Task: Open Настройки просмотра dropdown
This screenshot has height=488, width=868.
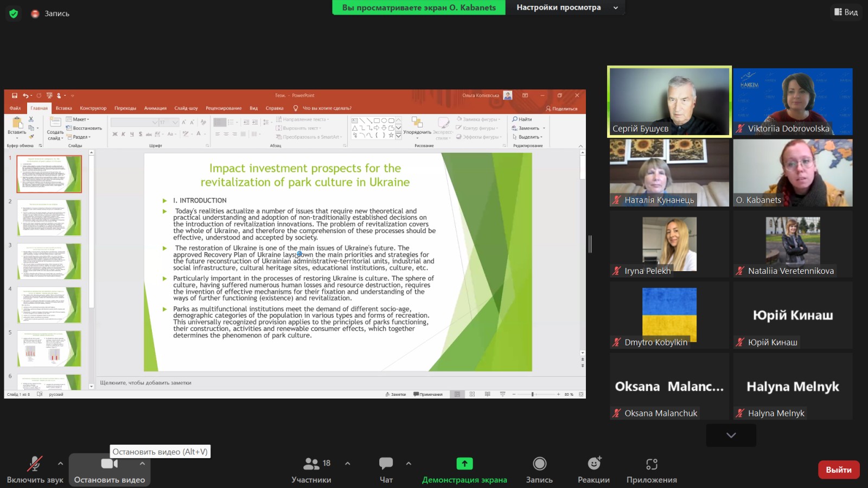Action: pyautogui.click(x=566, y=8)
